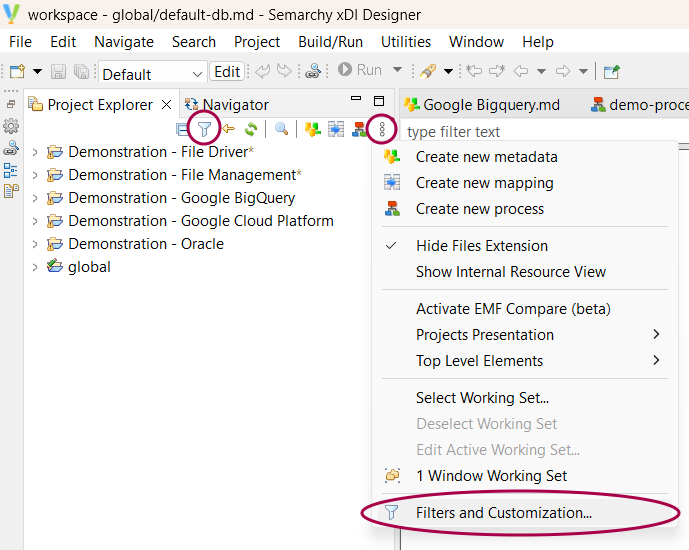This screenshot has width=689, height=550.
Task: Click create mapping icon in explorer toolbar
Action: point(336,129)
